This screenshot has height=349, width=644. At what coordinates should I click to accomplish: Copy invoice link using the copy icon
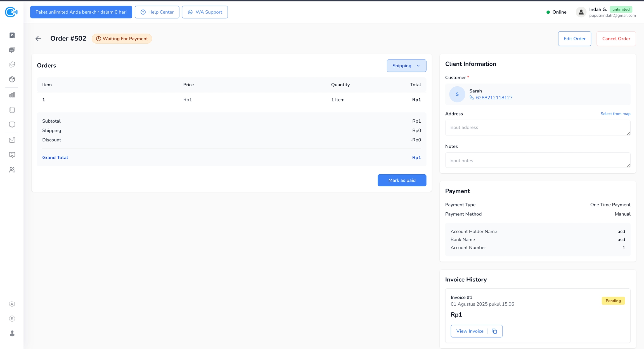(494, 331)
